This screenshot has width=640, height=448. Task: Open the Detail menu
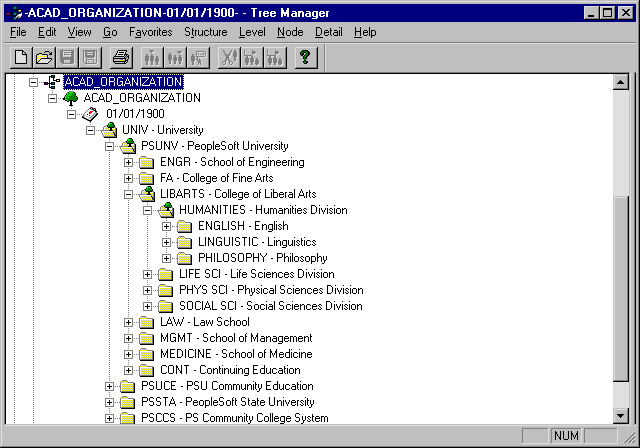point(329,32)
